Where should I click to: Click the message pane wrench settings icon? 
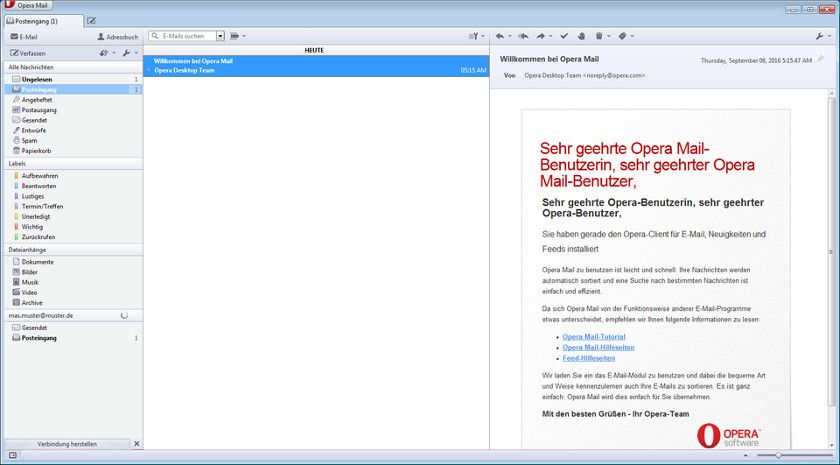819,36
